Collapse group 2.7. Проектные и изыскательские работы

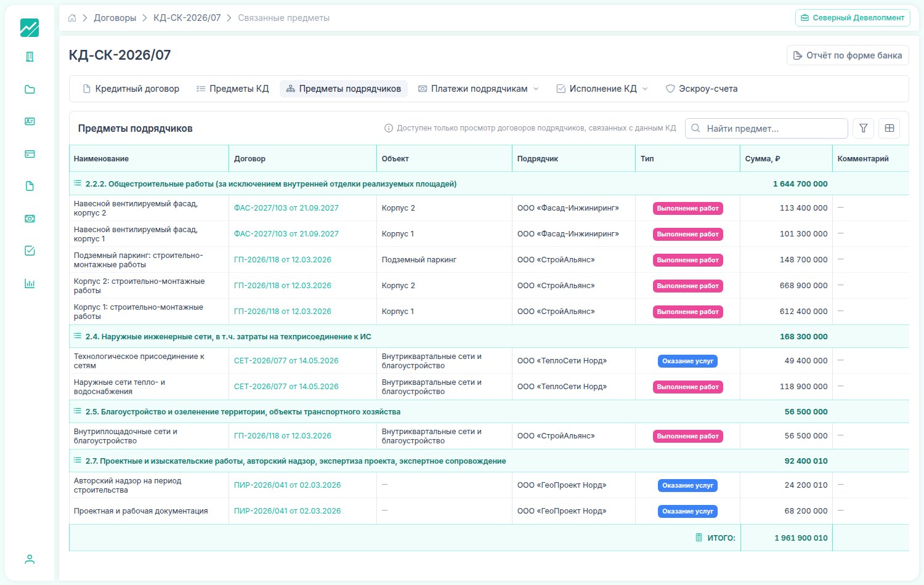point(78,461)
